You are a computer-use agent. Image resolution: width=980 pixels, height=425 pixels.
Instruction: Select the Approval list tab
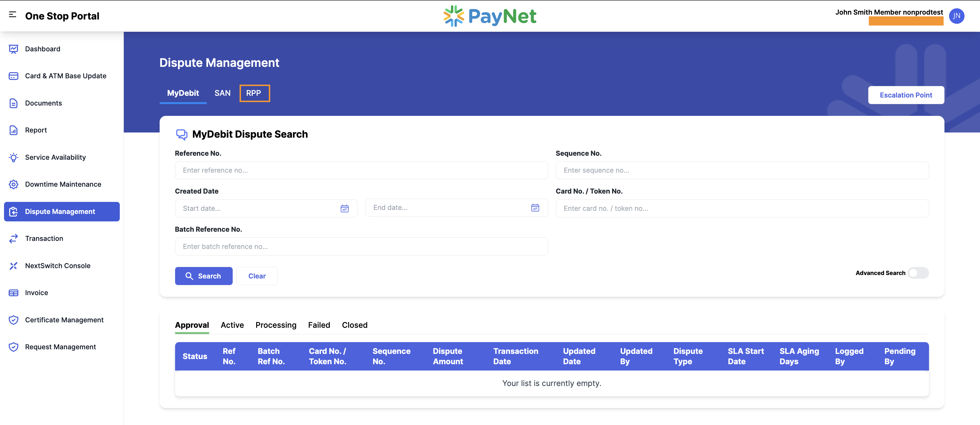pyautogui.click(x=192, y=325)
